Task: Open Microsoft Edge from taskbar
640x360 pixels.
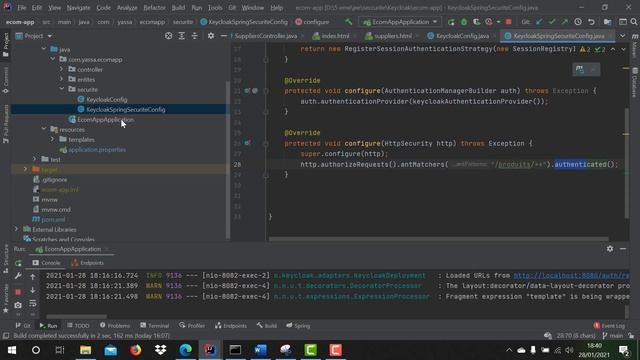Action: tap(186, 350)
